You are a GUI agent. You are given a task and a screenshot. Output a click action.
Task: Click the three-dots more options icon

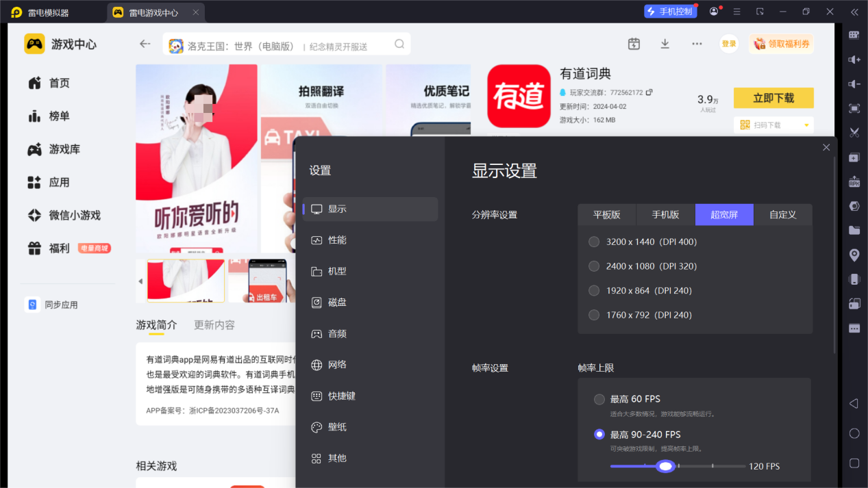pyautogui.click(x=697, y=44)
